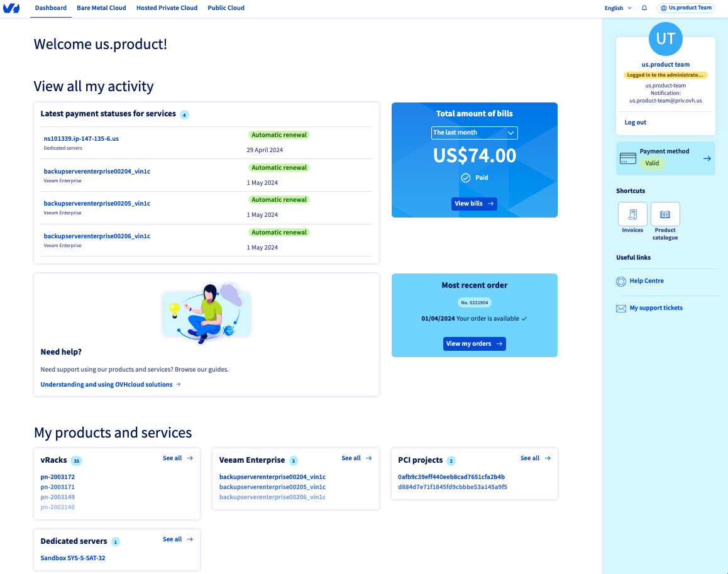Open the Bare Metal Cloud tab
The width and height of the screenshot is (728, 574).
101,8
